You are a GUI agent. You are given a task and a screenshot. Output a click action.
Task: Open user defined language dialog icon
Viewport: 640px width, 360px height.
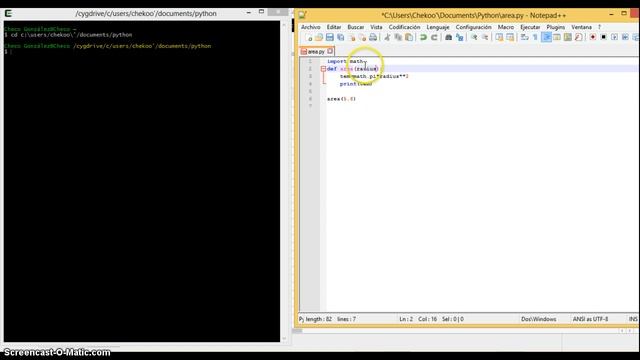[557, 38]
